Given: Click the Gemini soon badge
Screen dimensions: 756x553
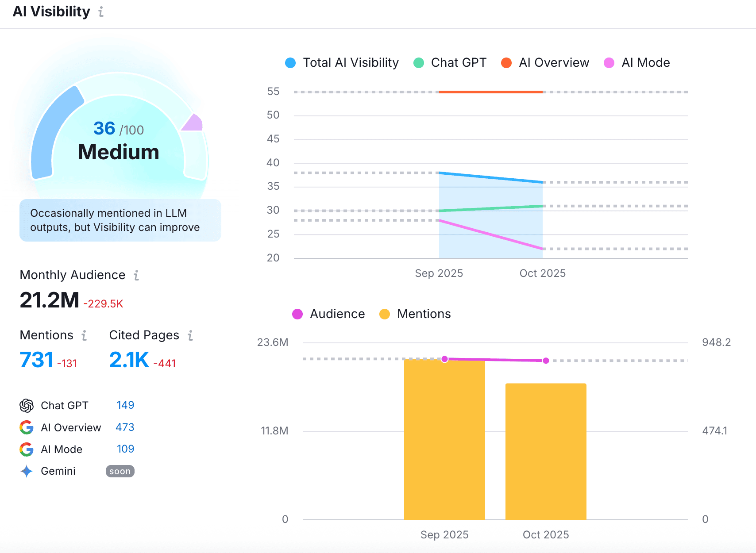Looking at the screenshot, I should point(120,471).
